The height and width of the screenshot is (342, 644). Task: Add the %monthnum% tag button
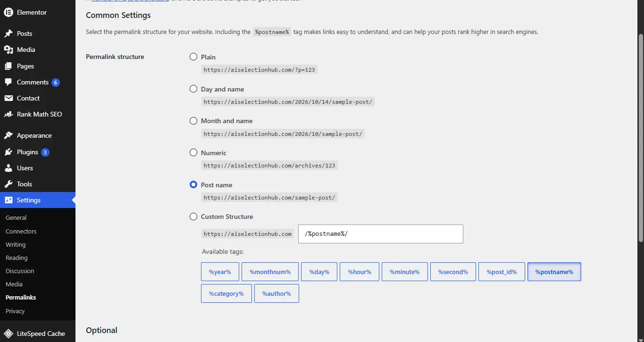[x=270, y=272]
